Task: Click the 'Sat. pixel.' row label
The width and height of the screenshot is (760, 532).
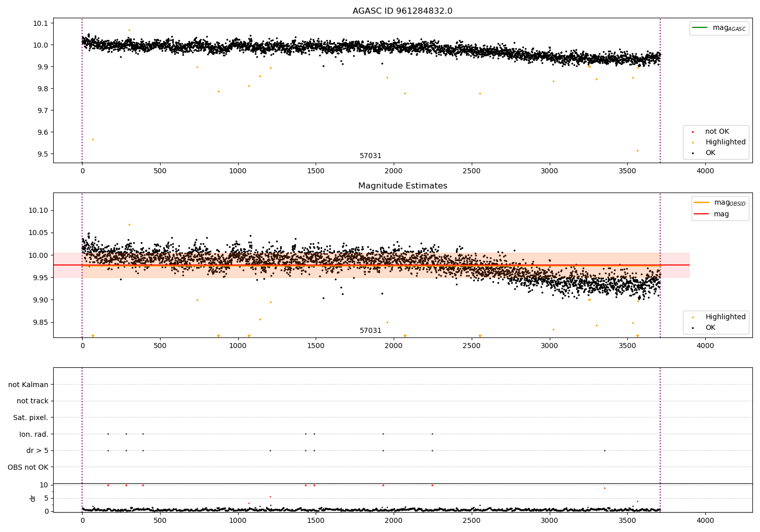Action: click(31, 418)
